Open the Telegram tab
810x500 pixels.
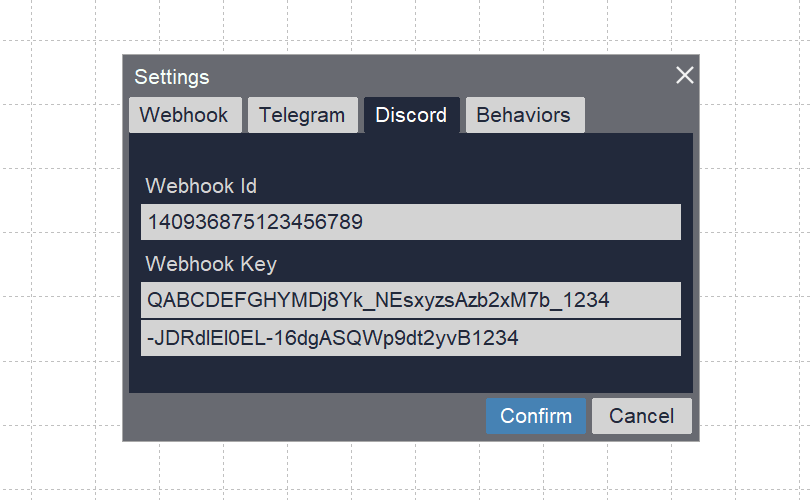(302, 115)
